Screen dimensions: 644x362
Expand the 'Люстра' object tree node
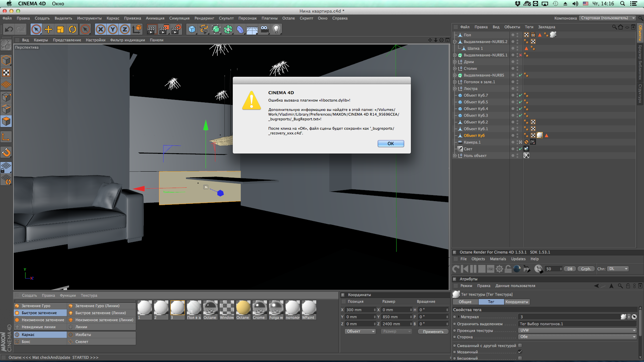pos(455,89)
